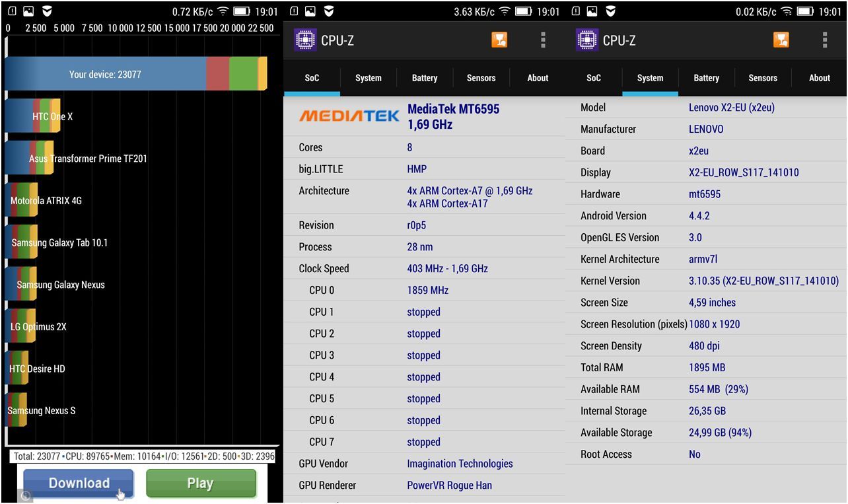Select the About tab on the SoC screen
Viewport: 848px width, 504px height.
point(538,78)
